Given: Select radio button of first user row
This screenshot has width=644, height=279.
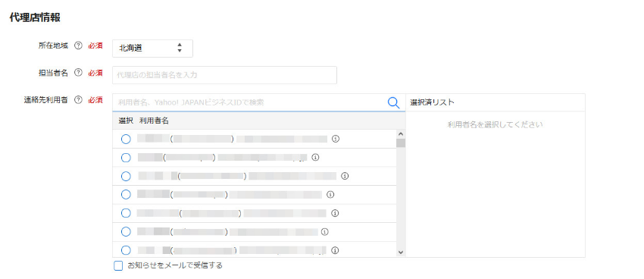Looking at the screenshot, I should [126, 139].
